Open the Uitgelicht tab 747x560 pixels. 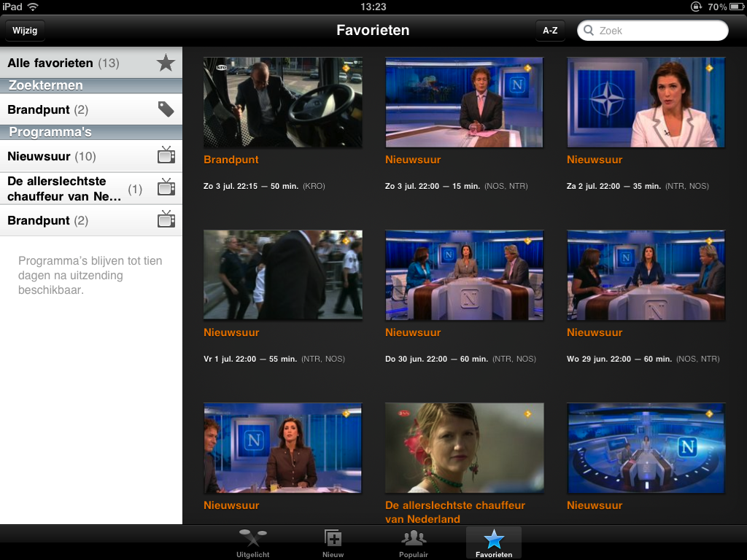[x=253, y=542]
